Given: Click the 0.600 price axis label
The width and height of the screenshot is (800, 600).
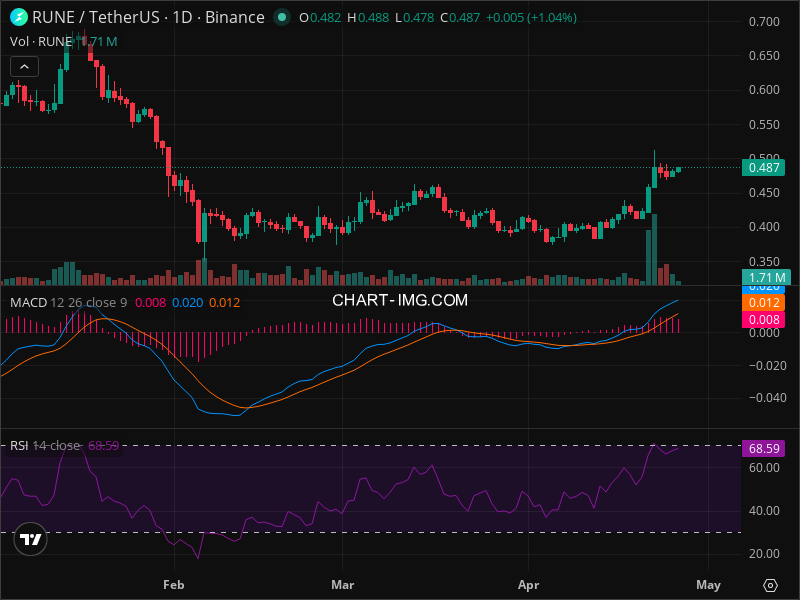Looking at the screenshot, I should [764, 90].
